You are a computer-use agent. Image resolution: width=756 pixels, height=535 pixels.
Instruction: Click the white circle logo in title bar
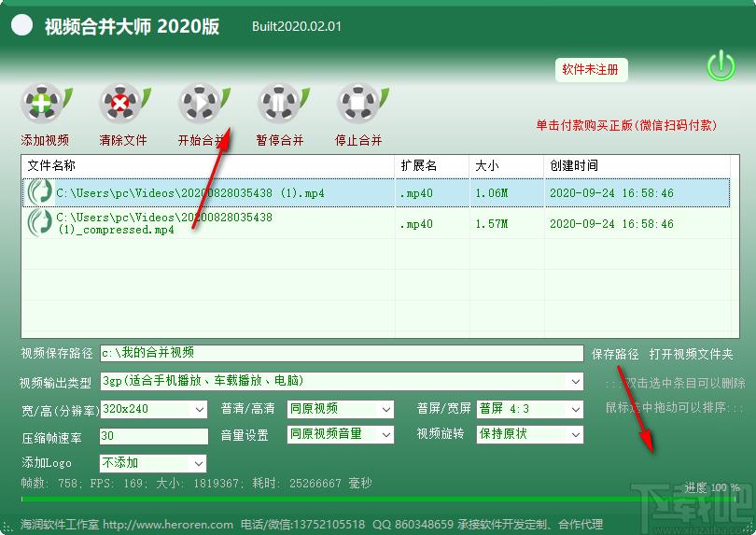tap(21, 24)
